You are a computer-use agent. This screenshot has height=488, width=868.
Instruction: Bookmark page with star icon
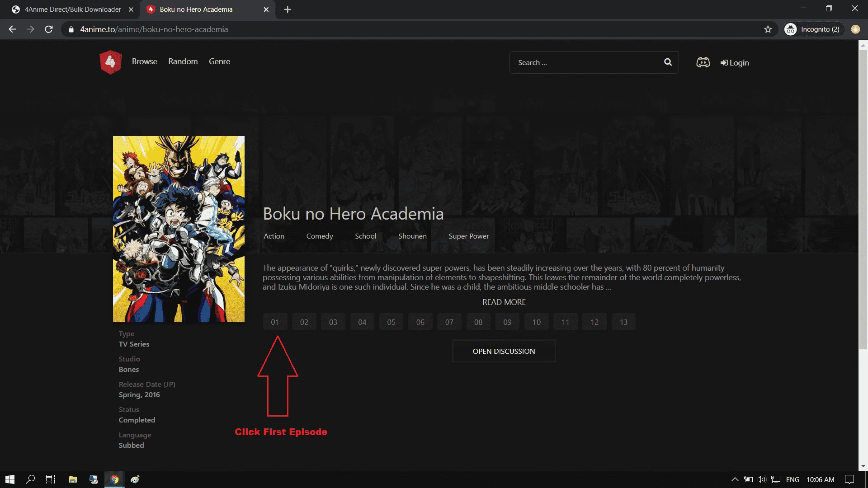768,29
